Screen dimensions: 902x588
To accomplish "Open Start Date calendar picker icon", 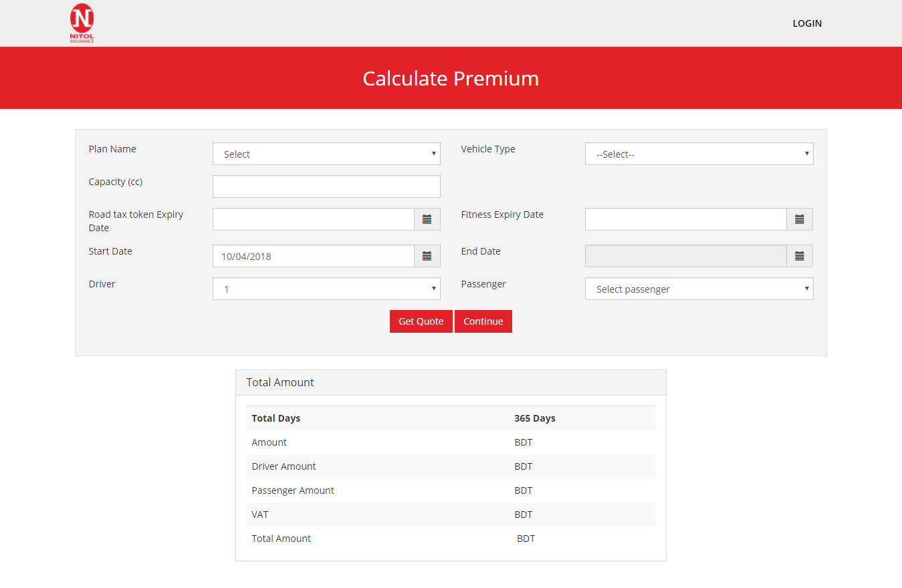I will point(427,256).
